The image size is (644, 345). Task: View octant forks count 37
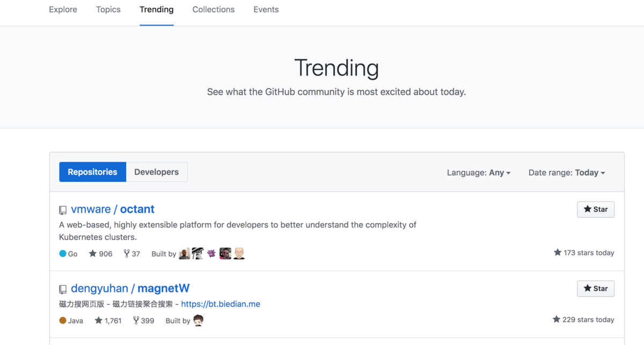coord(131,254)
